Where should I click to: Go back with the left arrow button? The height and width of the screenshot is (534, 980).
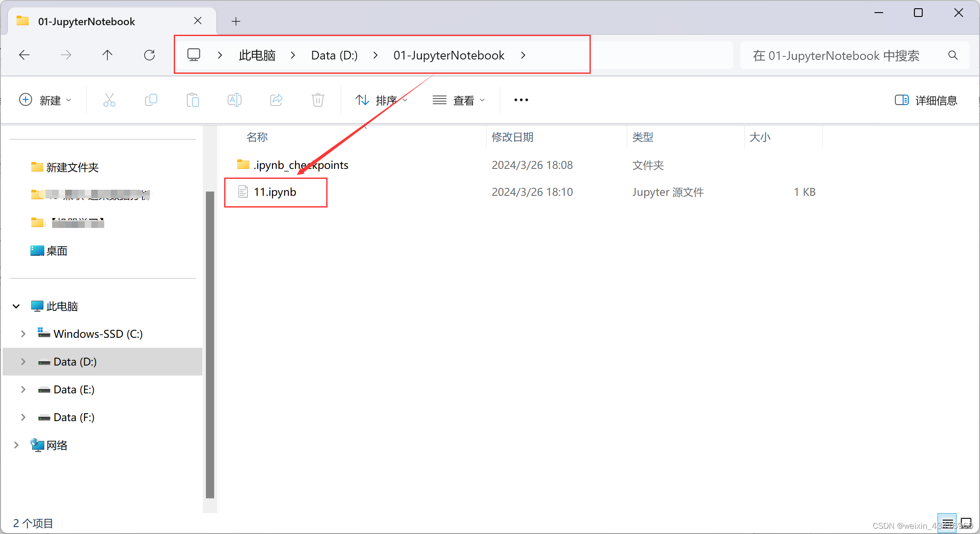(x=24, y=55)
